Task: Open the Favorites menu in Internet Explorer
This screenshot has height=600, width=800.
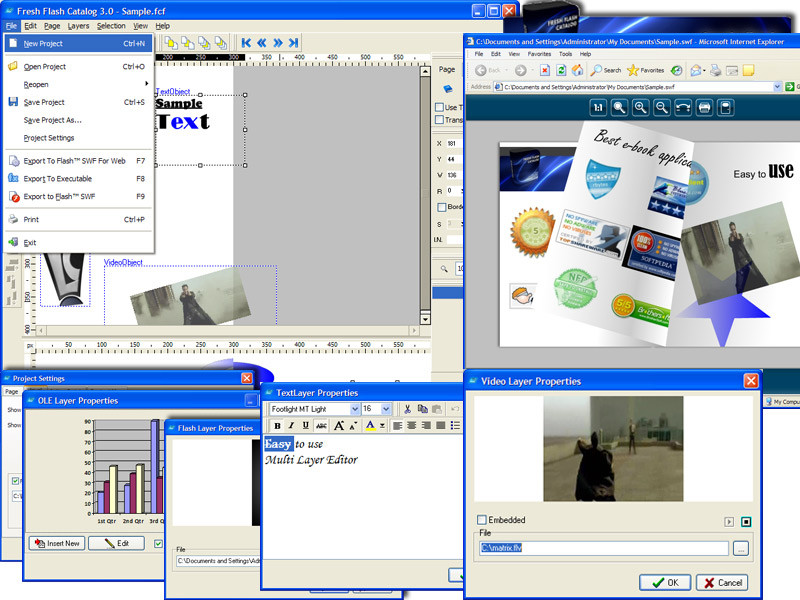Action: (539, 54)
